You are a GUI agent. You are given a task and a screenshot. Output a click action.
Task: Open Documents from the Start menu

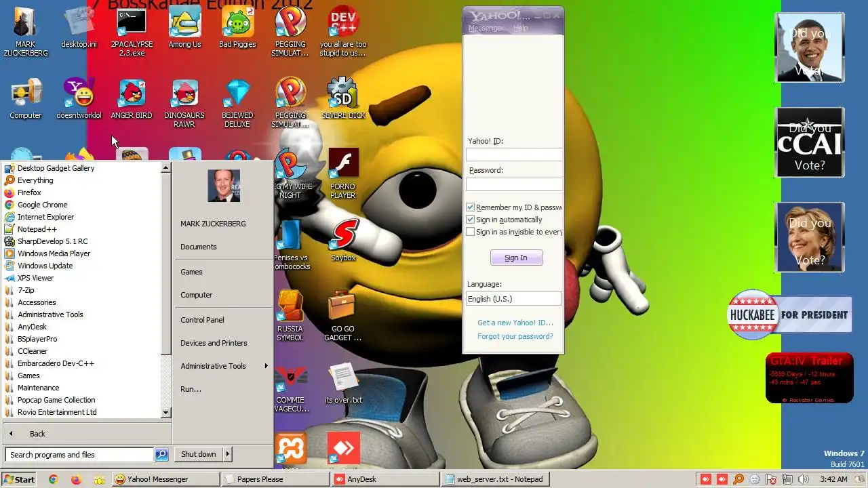pos(199,247)
